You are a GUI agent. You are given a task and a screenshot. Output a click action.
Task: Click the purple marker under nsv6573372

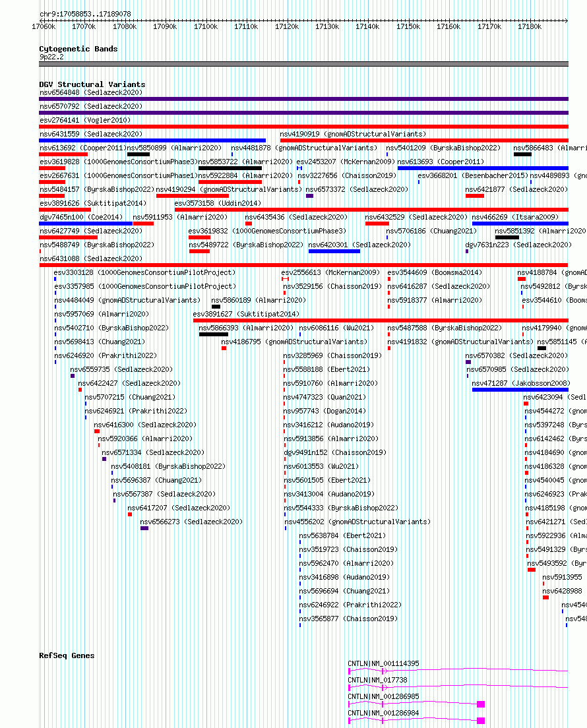[x=310, y=196]
